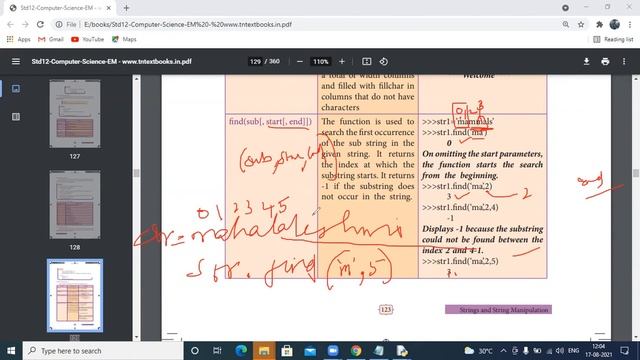
Task: Open the Chrome extensions puzzle menu
Action: click(599, 24)
